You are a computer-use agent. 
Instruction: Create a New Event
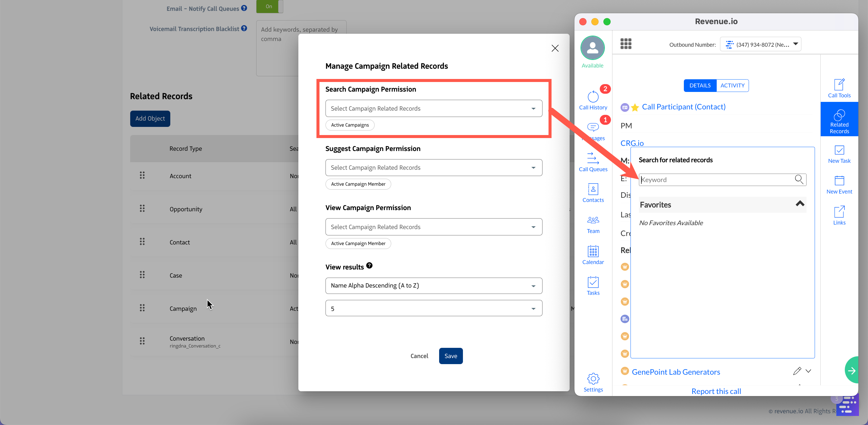click(x=839, y=184)
